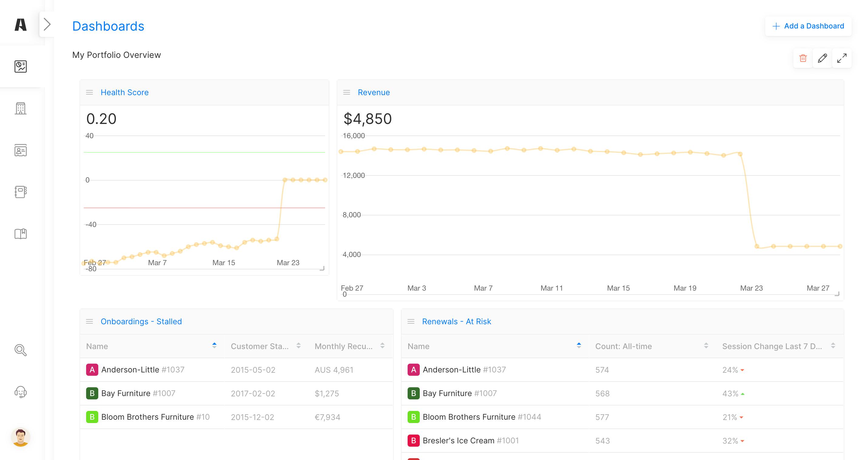868x460 pixels.
Task: Click the last data point in the Revenue chart
Action: [x=840, y=246]
